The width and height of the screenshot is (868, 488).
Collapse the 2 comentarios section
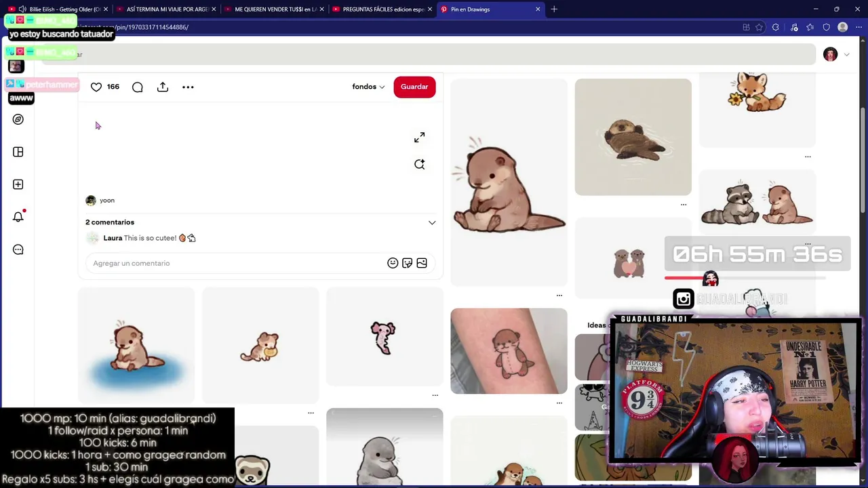click(432, 222)
